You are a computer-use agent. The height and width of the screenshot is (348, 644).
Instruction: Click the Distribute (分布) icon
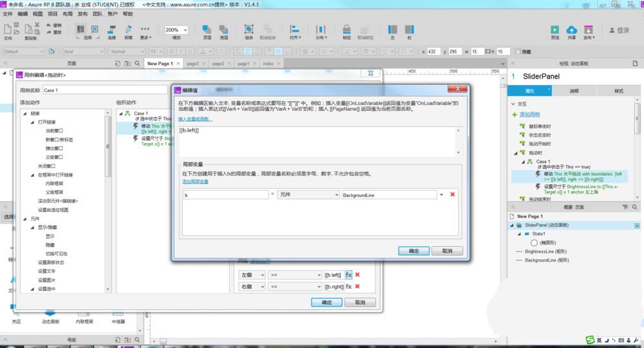pos(320,29)
